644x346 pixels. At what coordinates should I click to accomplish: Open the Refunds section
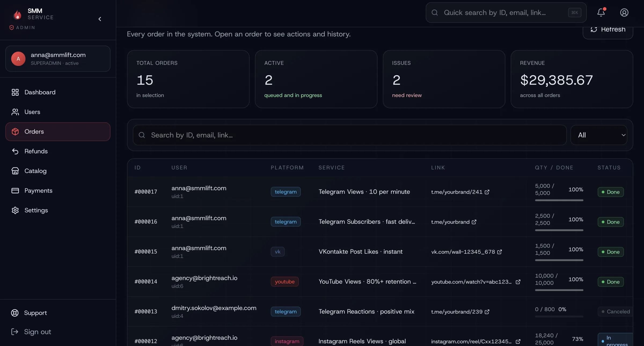click(x=36, y=151)
